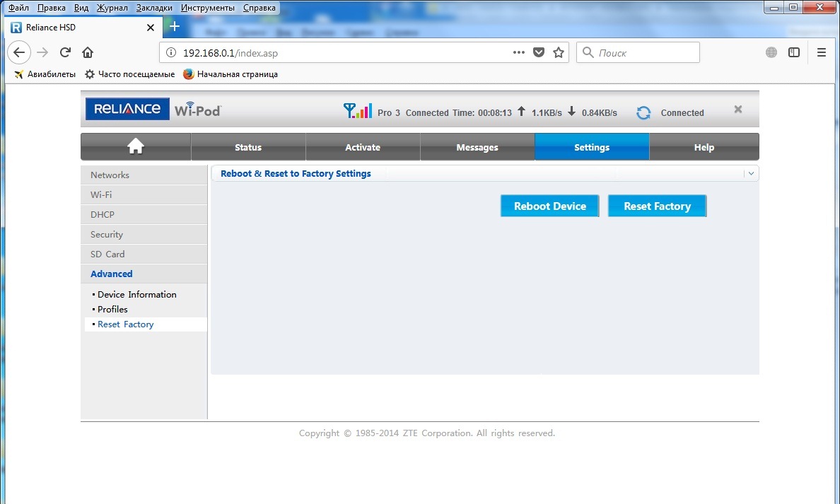Viewport: 840px width, 504px height.
Task: Open SD Card settings in sidebar
Action: (x=144, y=254)
